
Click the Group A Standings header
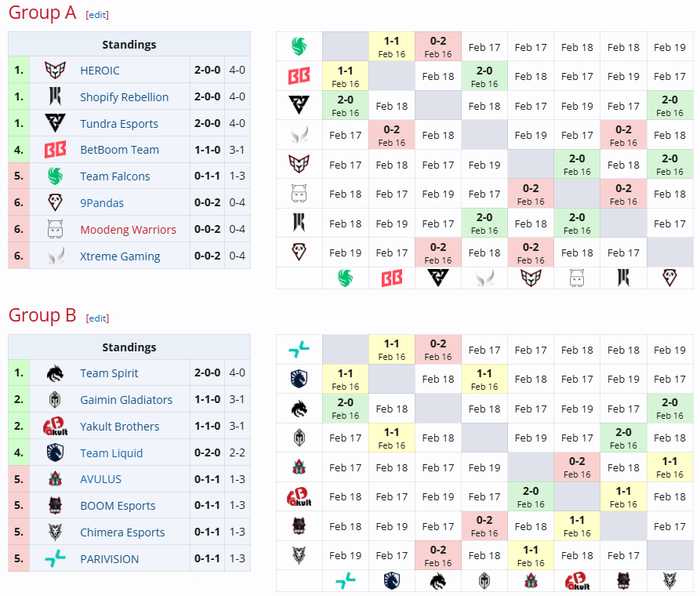pos(129,44)
